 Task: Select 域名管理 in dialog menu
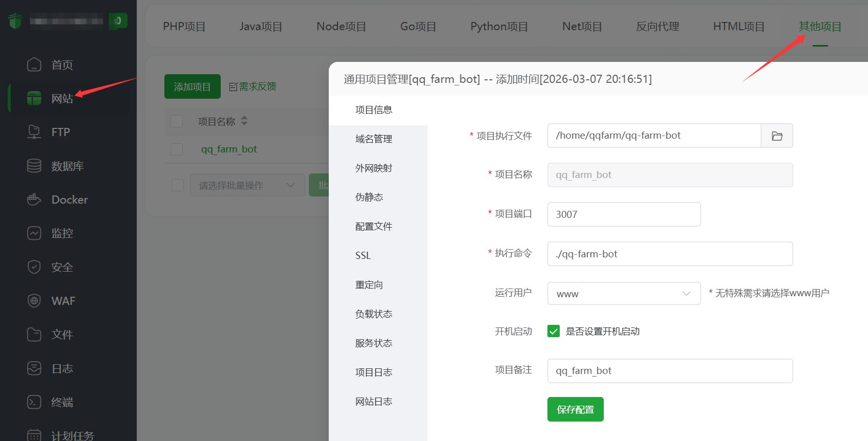(378, 139)
